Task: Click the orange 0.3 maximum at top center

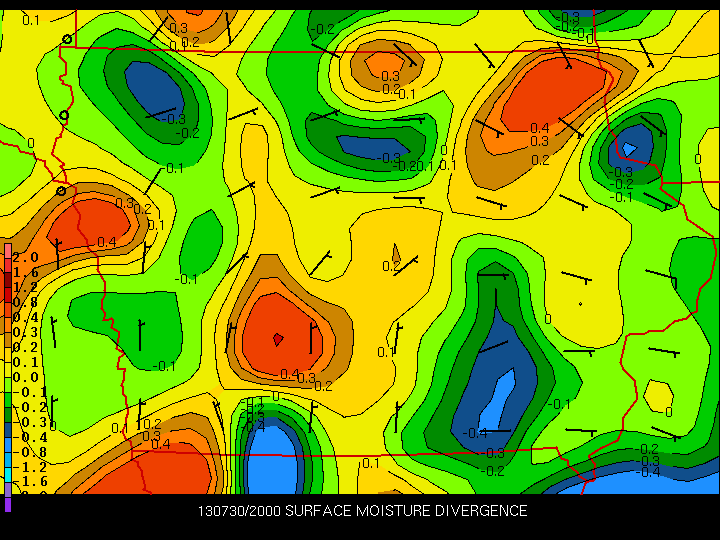Action: tap(386, 68)
